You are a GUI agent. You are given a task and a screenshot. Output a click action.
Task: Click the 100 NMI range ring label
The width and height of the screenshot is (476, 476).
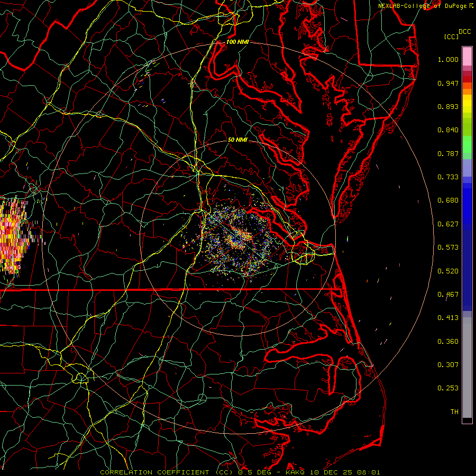click(237, 42)
